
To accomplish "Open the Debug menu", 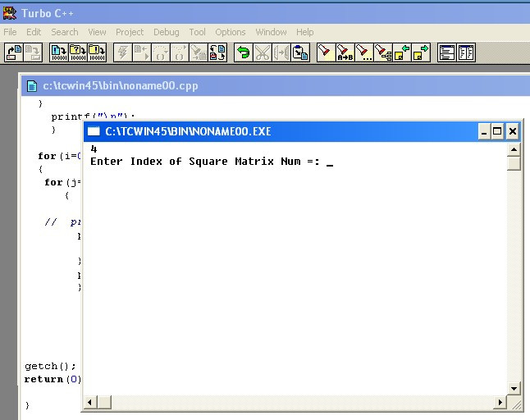I will coord(166,32).
